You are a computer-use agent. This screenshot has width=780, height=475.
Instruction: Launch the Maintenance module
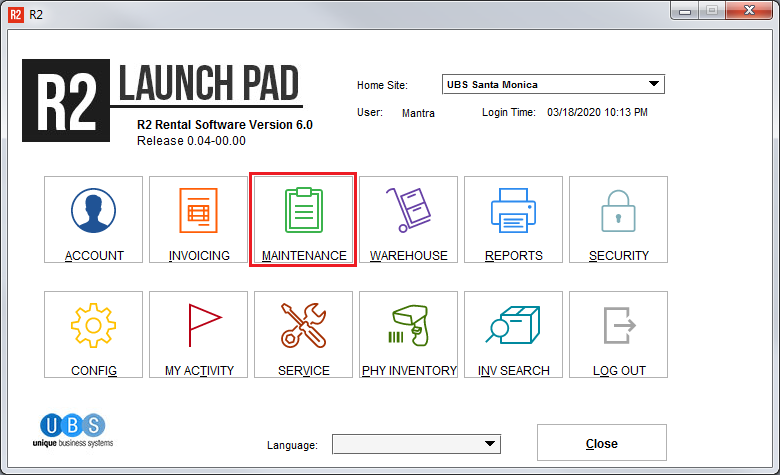pos(303,219)
